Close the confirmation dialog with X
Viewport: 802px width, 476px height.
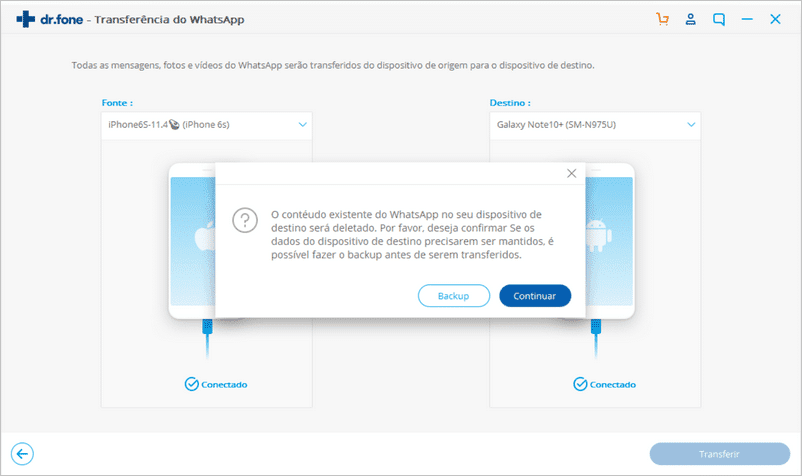click(571, 173)
